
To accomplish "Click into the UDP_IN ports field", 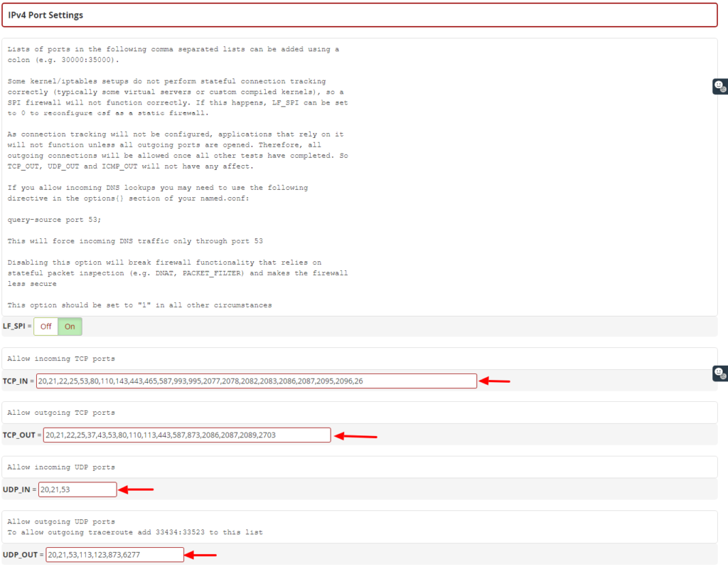I will [77, 489].
